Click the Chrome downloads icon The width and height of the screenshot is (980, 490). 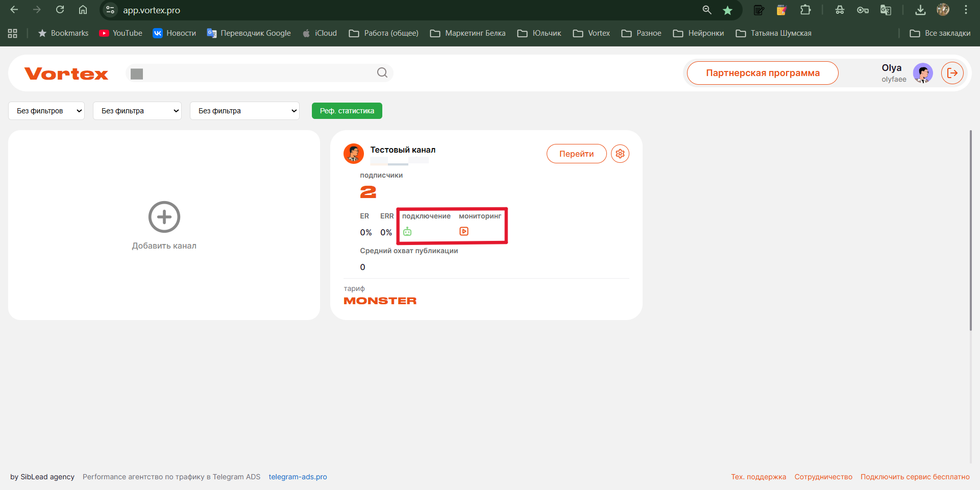[x=920, y=10]
